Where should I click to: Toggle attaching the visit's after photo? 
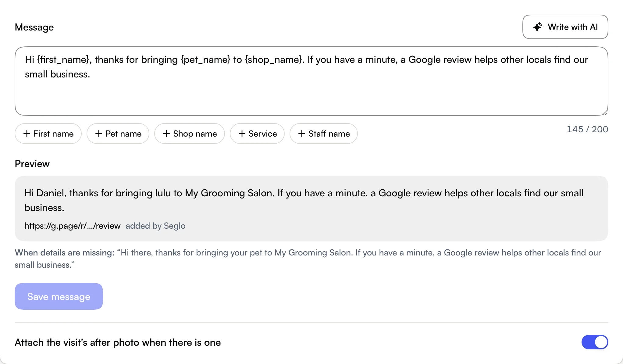[x=595, y=342]
